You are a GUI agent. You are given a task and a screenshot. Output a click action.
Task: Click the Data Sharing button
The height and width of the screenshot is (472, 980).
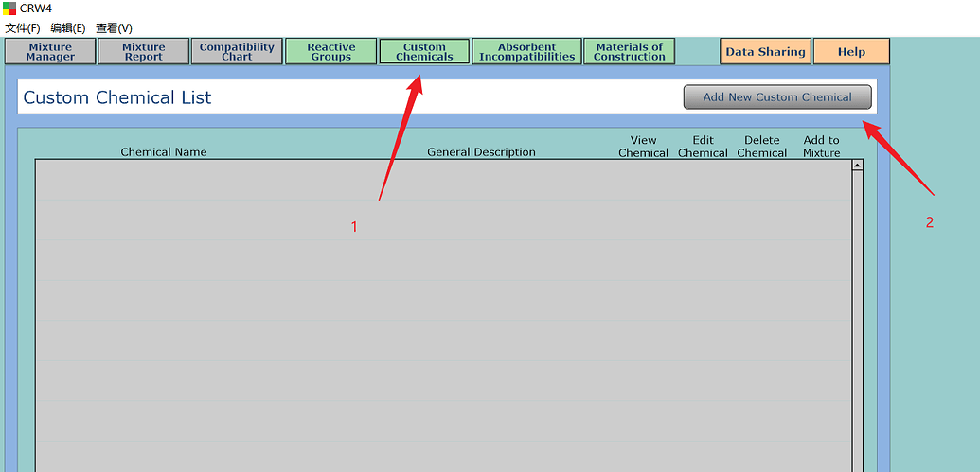tap(765, 52)
